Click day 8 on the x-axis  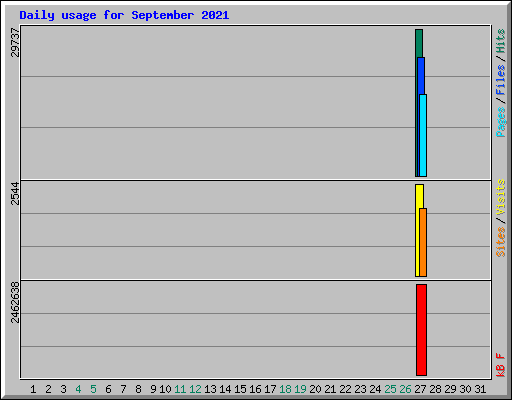138,389
